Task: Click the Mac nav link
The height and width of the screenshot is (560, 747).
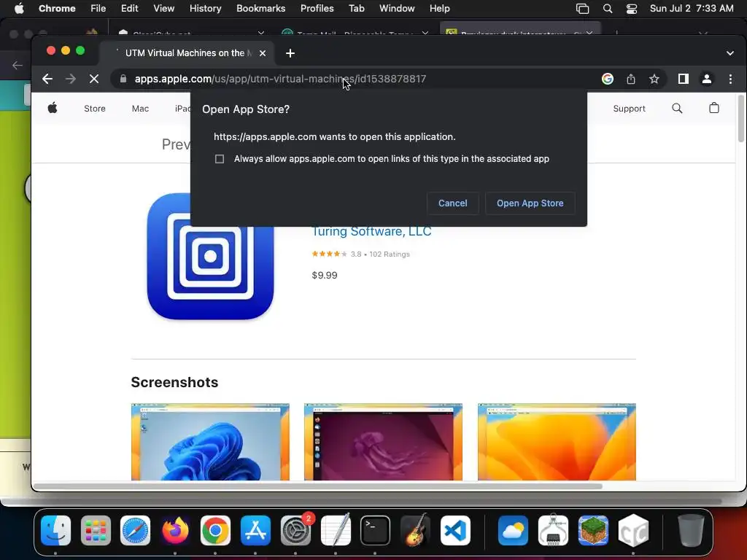Action: click(x=140, y=109)
